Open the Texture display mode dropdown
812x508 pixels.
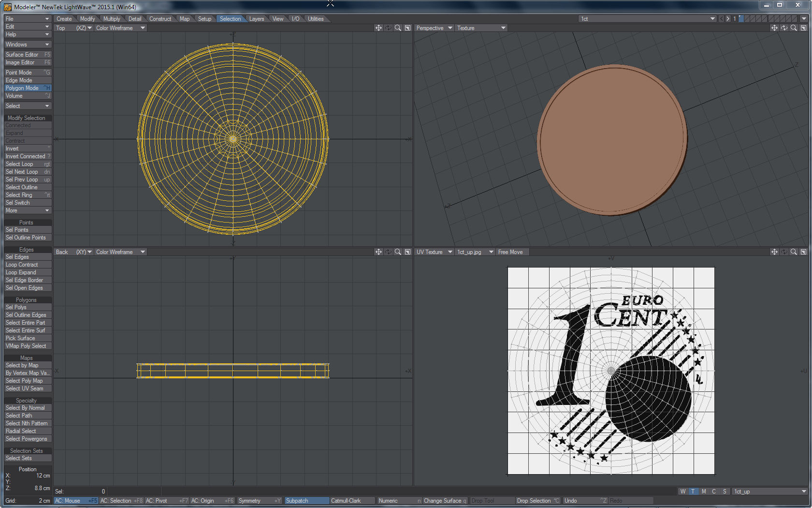(481, 28)
